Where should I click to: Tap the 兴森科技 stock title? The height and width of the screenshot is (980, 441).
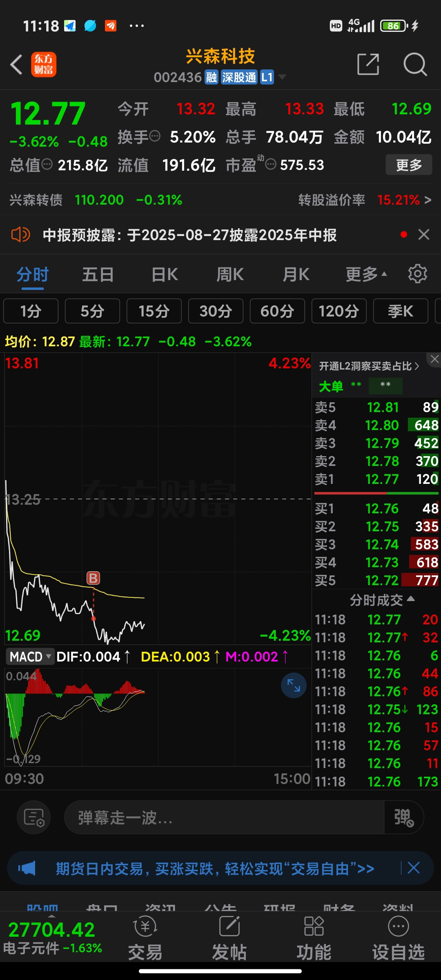220,56
